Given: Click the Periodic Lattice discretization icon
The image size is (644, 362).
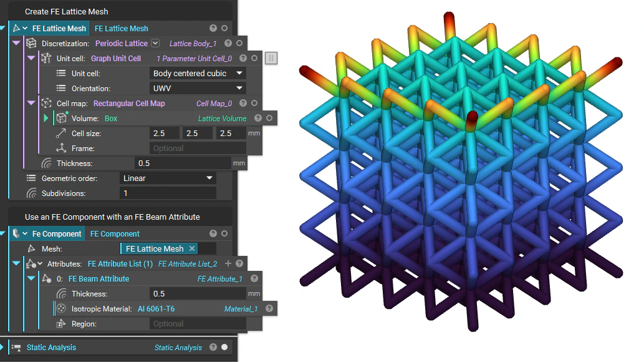Looking at the screenshot, I should [31, 43].
